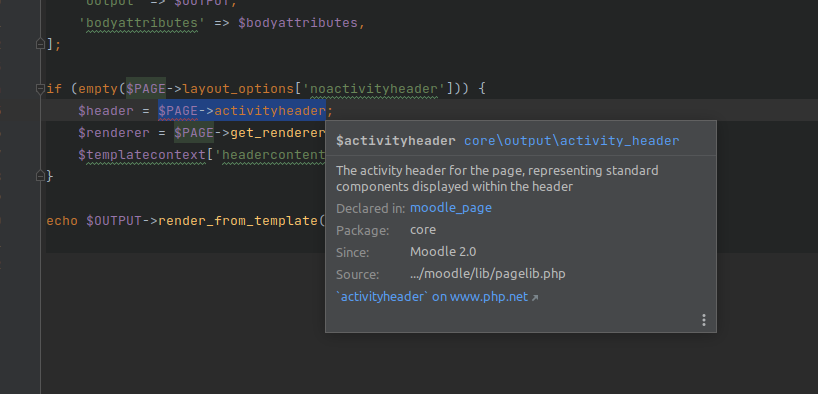Collapse the if (empty($PAGE...)) block fold marker
Screen dimensions: 818x394
40,89
